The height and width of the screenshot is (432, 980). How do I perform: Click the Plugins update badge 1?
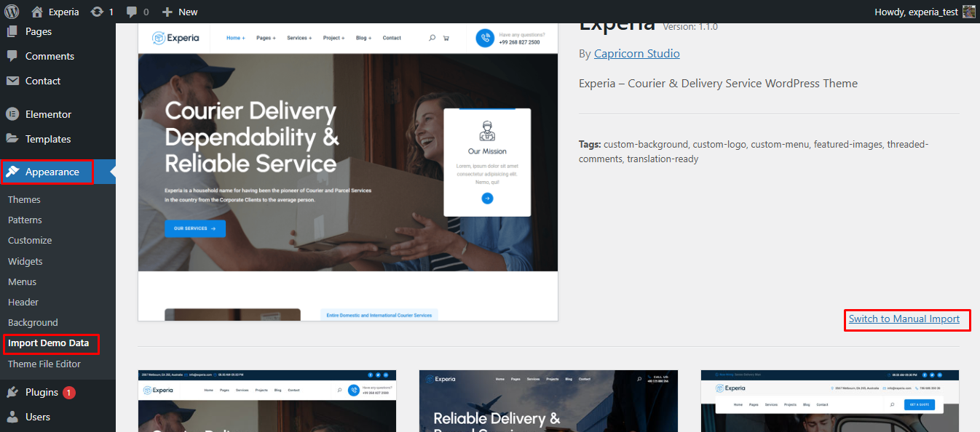69,393
